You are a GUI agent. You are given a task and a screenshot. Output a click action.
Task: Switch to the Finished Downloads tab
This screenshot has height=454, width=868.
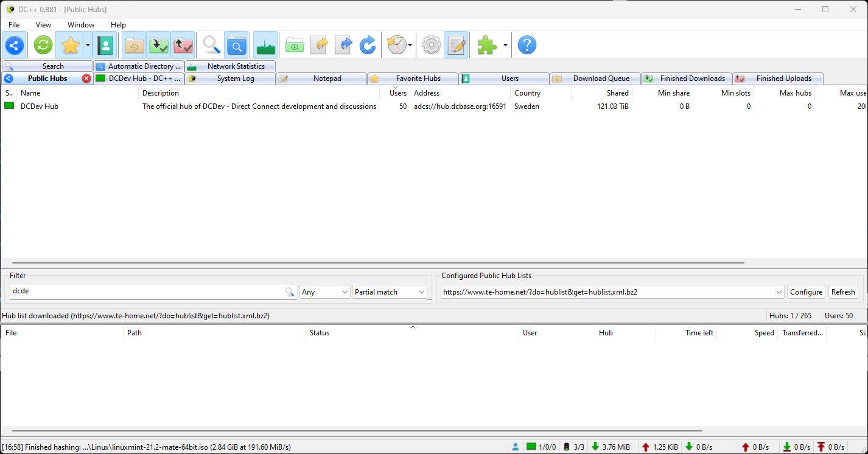(687, 79)
